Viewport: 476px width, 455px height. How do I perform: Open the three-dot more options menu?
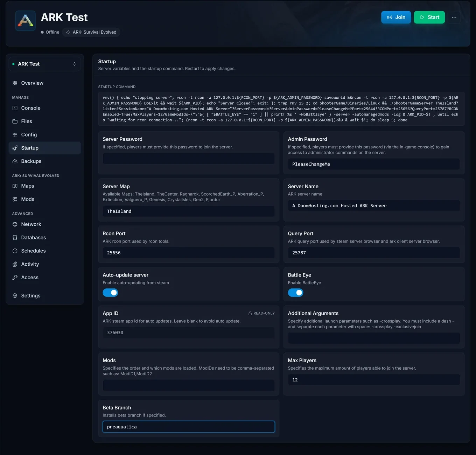click(x=454, y=17)
